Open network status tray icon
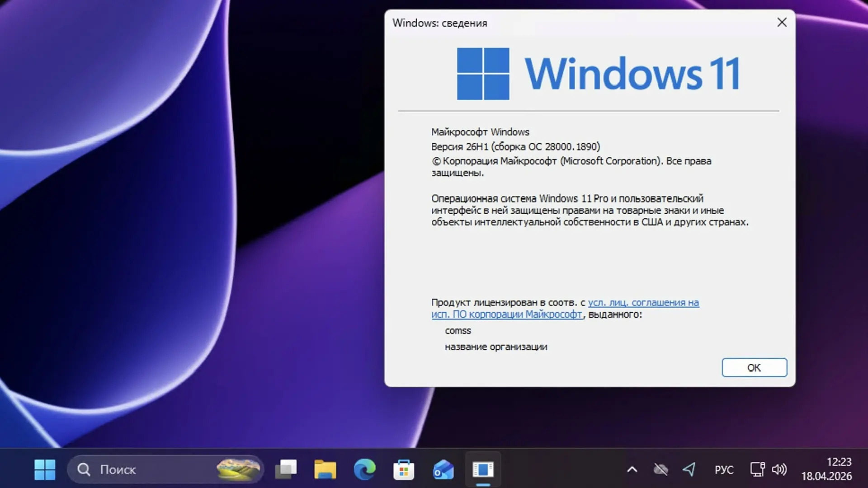 [757, 469]
